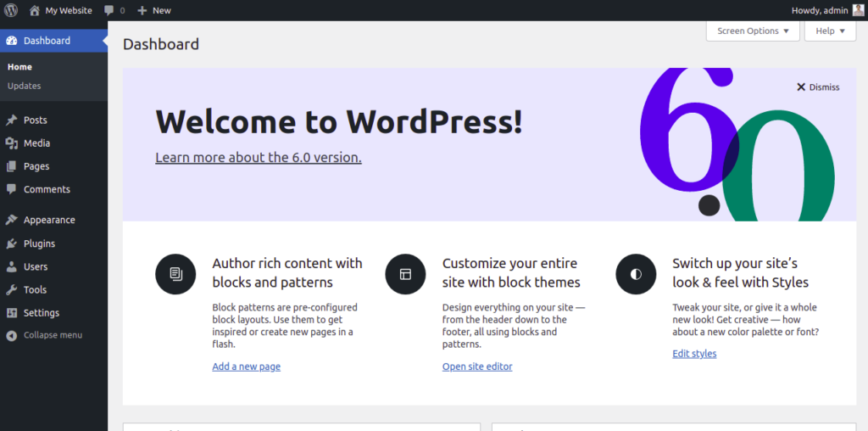Open the Tools menu

(x=53, y=289)
